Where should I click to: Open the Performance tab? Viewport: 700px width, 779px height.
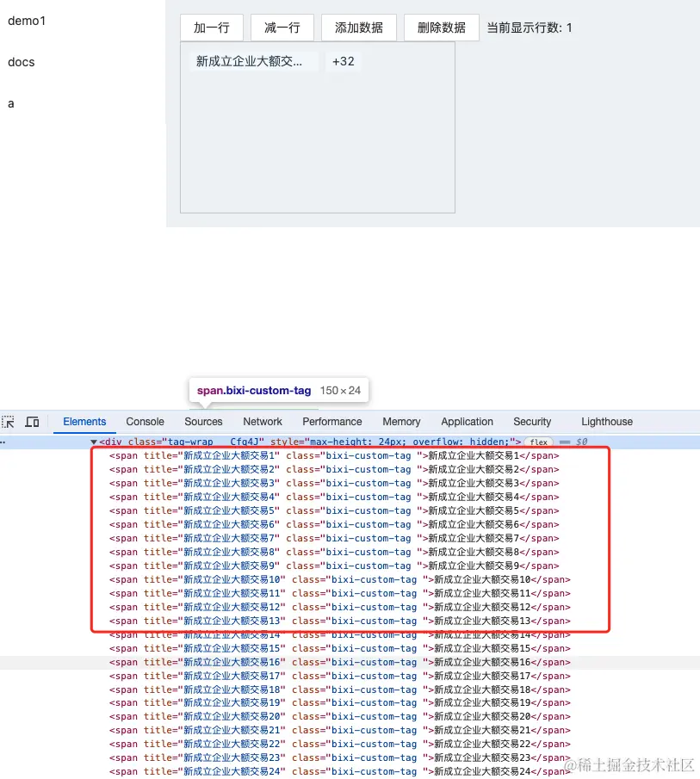pos(331,422)
